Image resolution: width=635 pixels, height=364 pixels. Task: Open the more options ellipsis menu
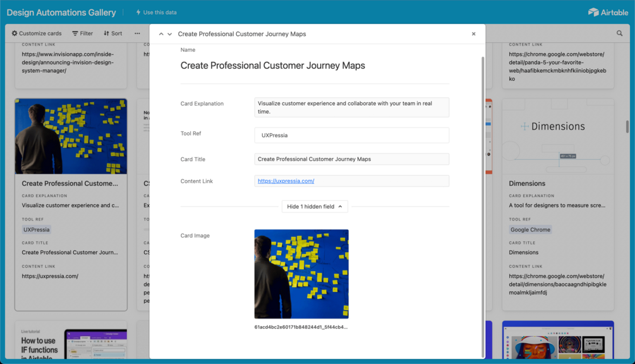(x=137, y=33)
